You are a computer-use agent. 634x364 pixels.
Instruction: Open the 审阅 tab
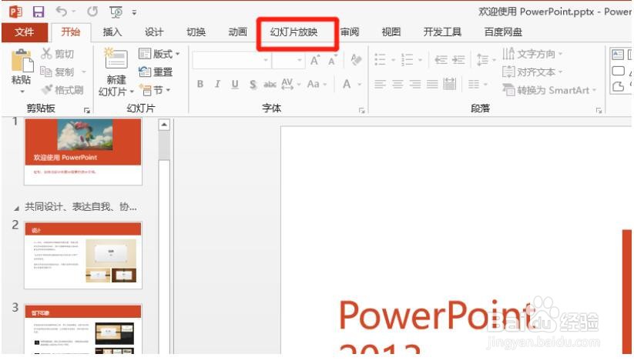pos(349,32)
